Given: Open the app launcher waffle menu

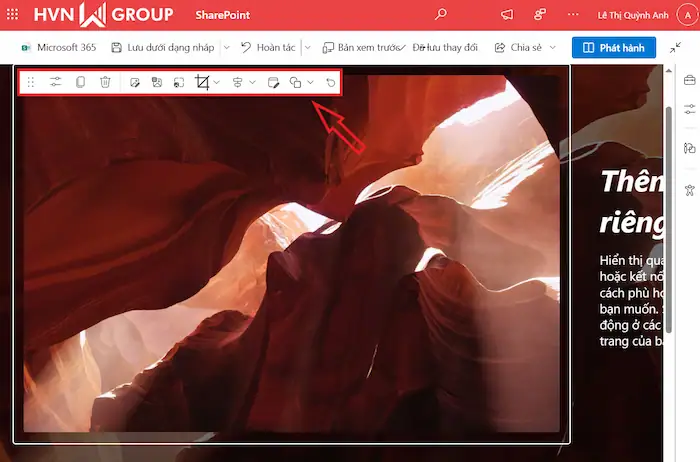Looking at the screenshot, I should click(14, 15).
